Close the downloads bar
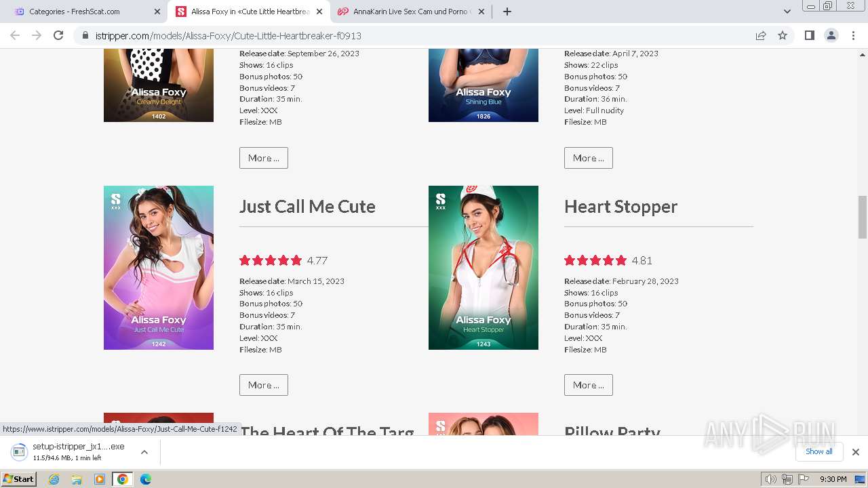 [x=855, y=452]
